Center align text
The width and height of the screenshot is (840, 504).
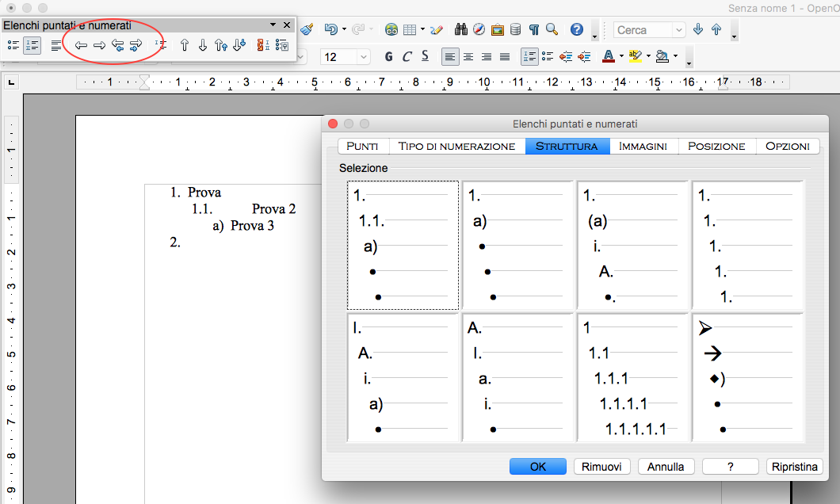pyautogui.click(x=468, y=56)
